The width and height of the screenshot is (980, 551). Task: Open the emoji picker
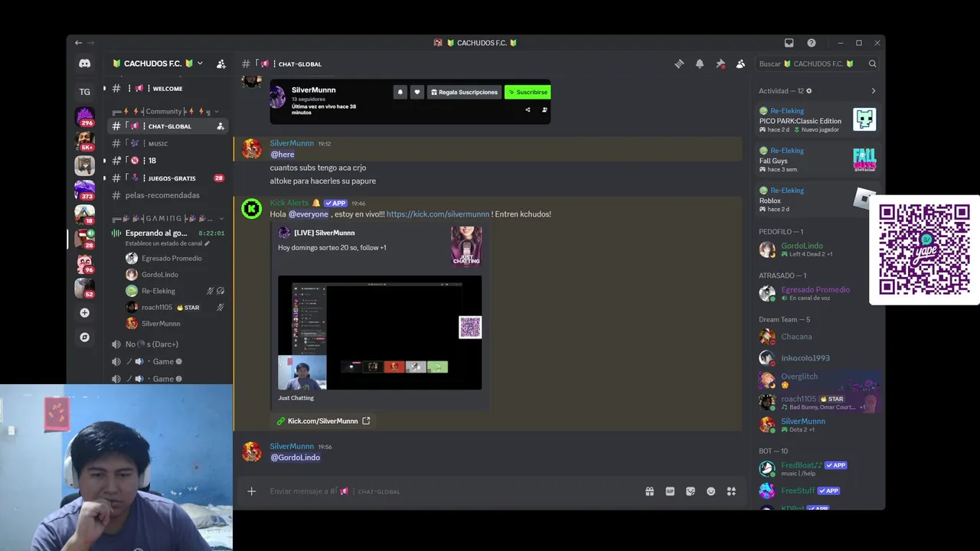pyautogui.click(x=711, y=491)
